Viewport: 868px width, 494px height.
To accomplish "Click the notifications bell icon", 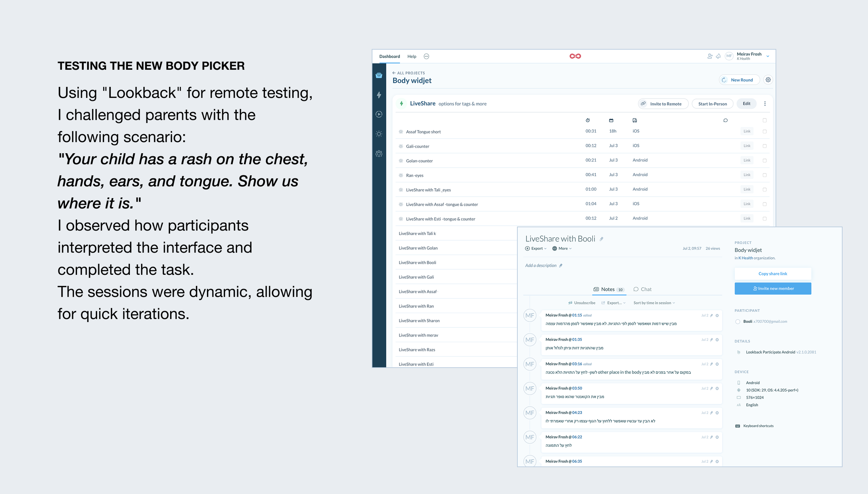I will pos(718,56).
